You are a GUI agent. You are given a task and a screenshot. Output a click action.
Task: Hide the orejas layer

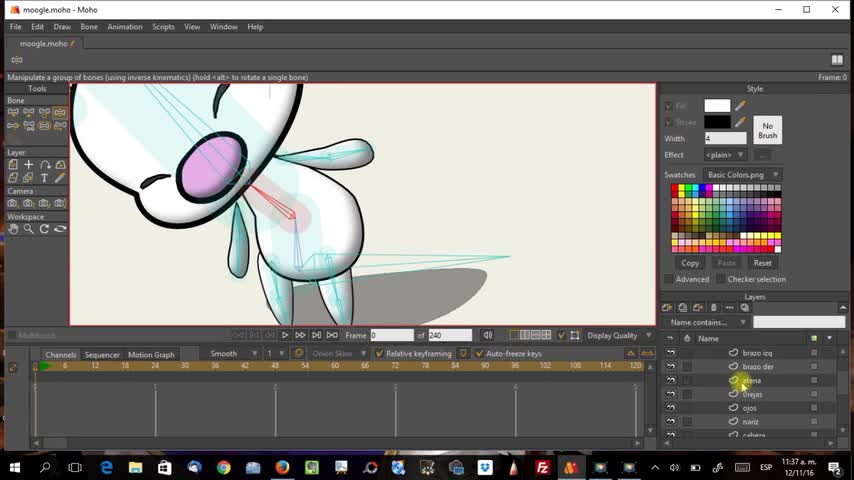point(671,394)
